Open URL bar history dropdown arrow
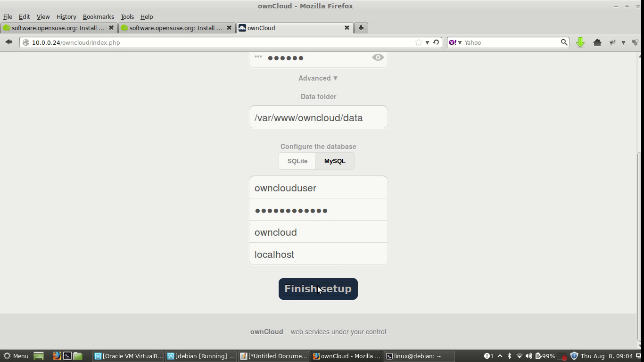Image resolution: width=644 pixels, height=362 pixels. [427, 42]
